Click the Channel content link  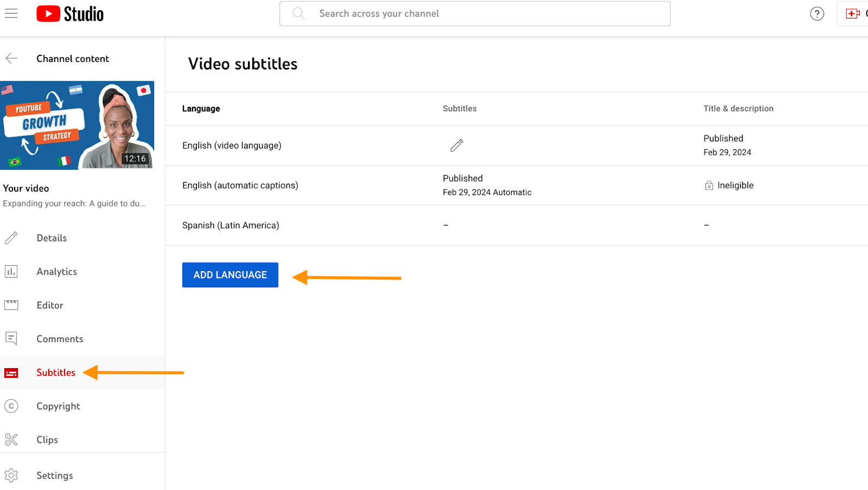point(73,58)
